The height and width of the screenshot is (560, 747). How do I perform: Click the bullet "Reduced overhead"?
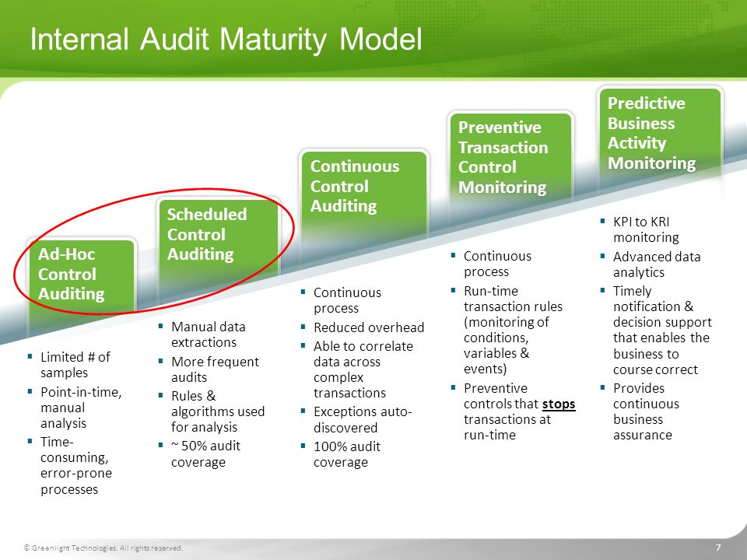(369, 327)
